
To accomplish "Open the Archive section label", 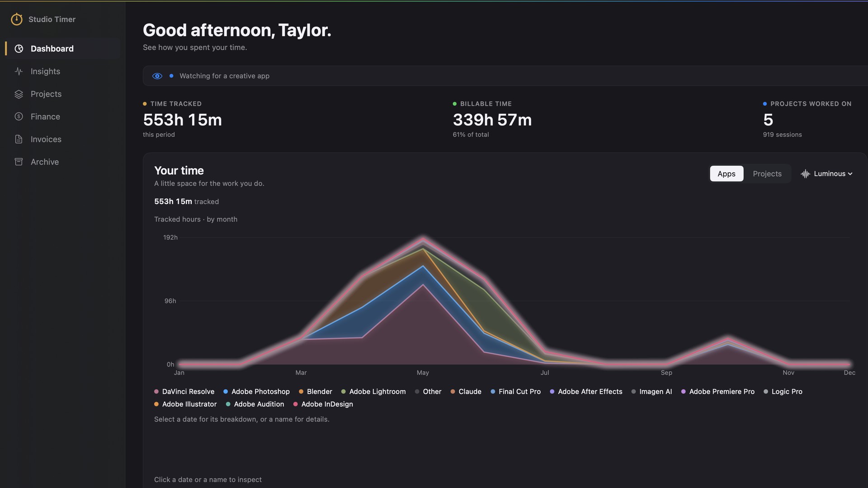I will tap(45, 162).
